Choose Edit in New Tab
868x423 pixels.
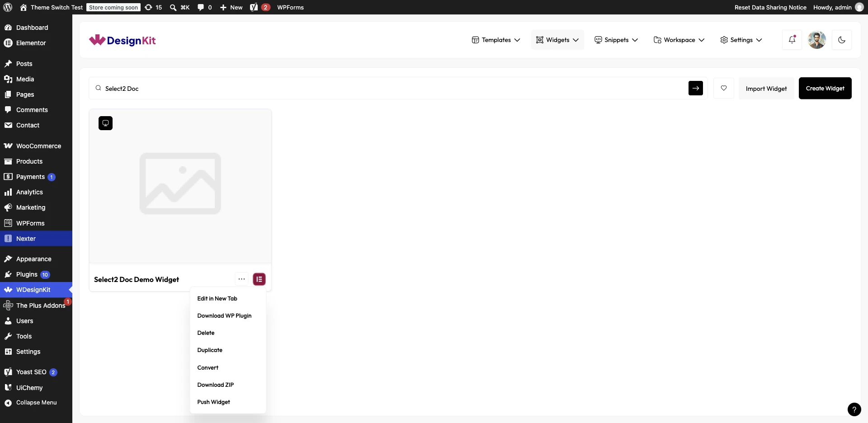(228, 299)
